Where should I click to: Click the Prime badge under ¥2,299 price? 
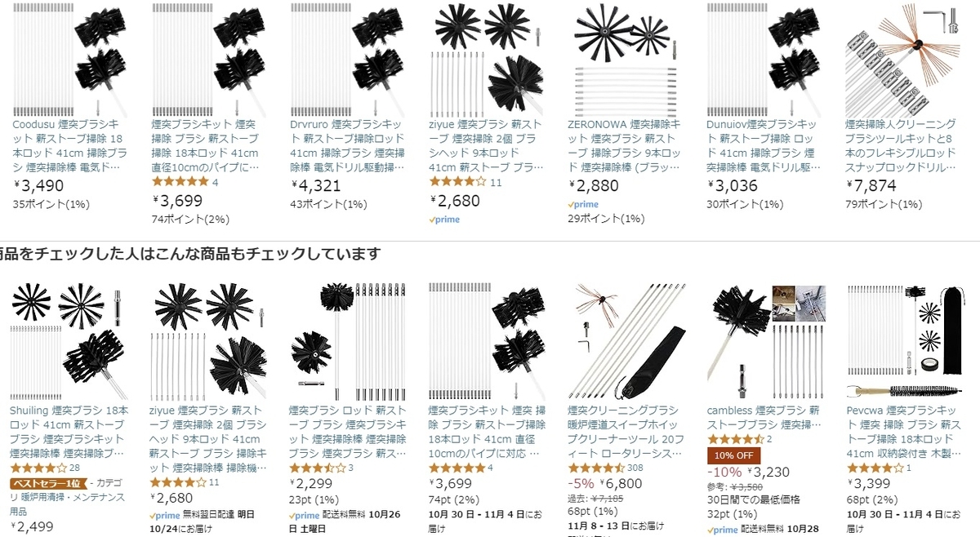pyautogui.click(x=305, y=516)
